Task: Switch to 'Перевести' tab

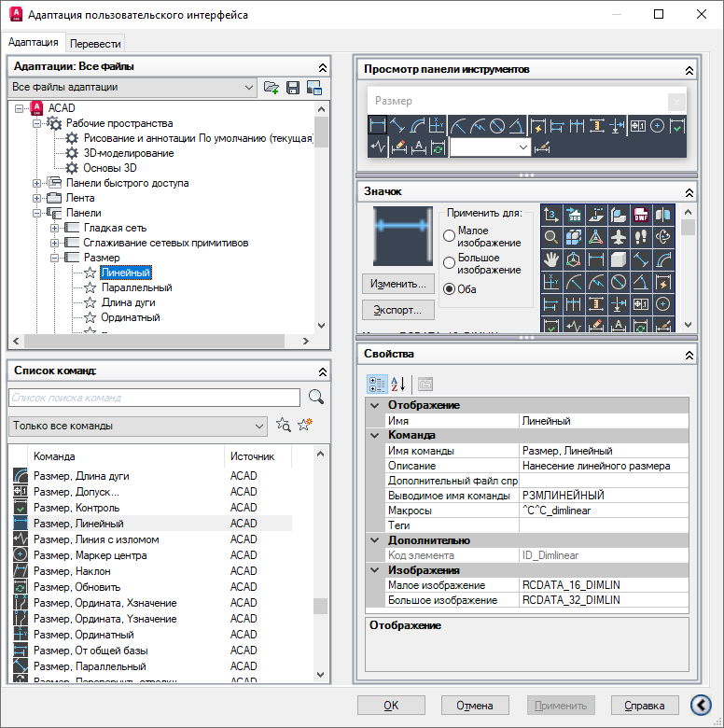Action: pyautogui.click(x=95, y=44)
